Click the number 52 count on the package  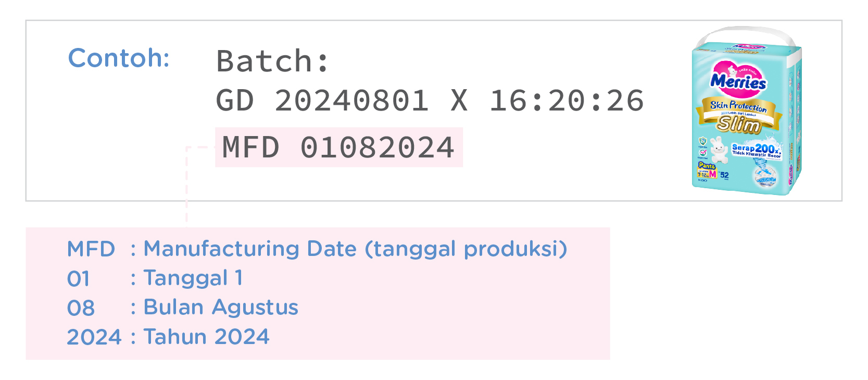click(x=724, y=176)
